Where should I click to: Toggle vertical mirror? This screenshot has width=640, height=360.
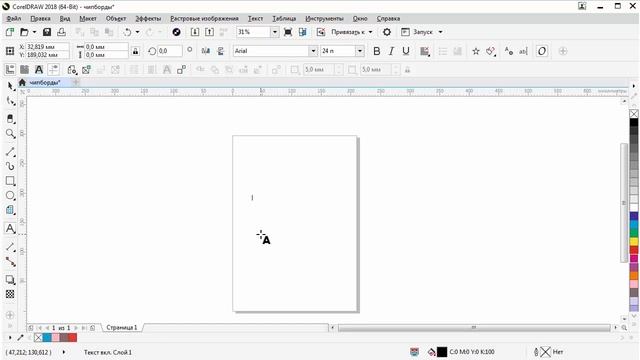(x=220, y=51)
